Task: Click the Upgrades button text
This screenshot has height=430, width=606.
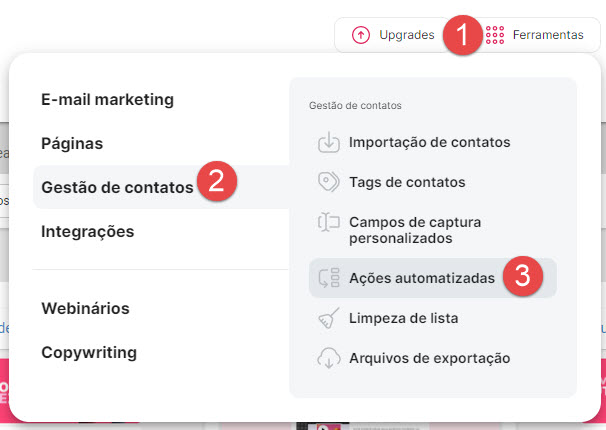Action: click(407, 35)
